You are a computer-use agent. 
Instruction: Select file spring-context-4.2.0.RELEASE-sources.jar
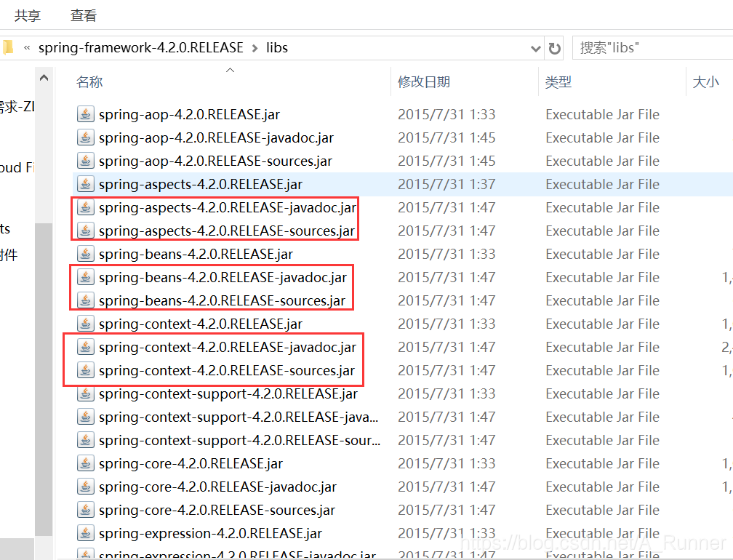point(227,371)
